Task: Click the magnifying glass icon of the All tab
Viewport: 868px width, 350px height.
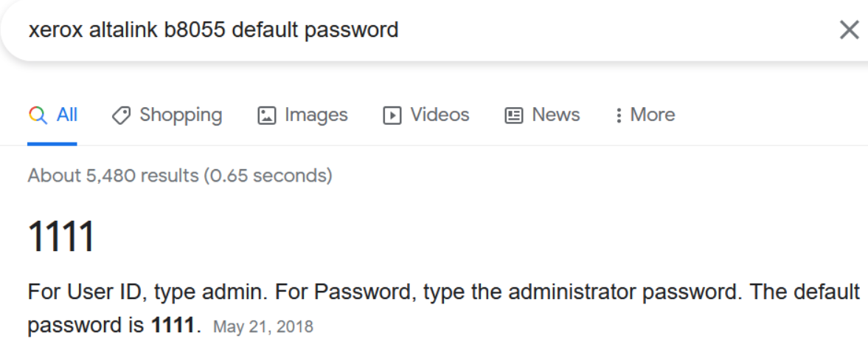Action: click(38, 115)
